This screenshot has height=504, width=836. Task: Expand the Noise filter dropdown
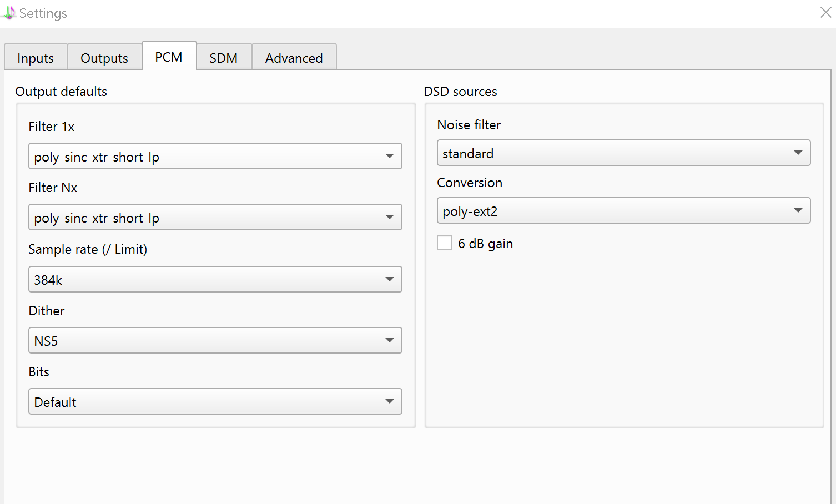623,153
